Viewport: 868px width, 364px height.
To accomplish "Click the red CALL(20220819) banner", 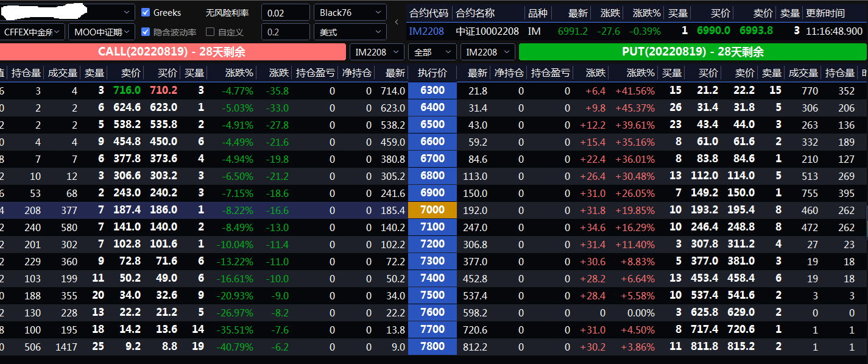I will [x=172, y=52].
